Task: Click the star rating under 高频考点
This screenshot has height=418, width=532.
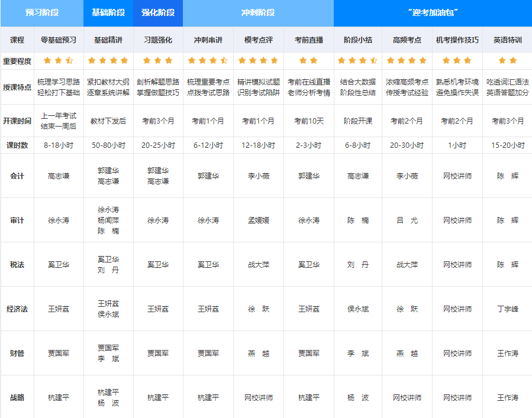Action: pos(406,60)
